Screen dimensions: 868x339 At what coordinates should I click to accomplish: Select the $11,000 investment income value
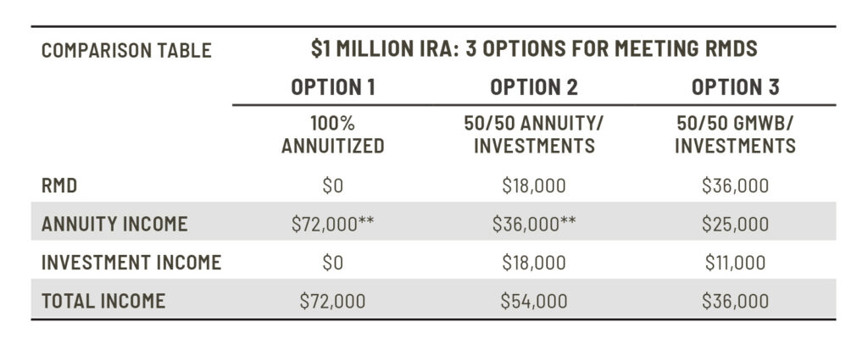pyautogui.click(x=735, y=263)
